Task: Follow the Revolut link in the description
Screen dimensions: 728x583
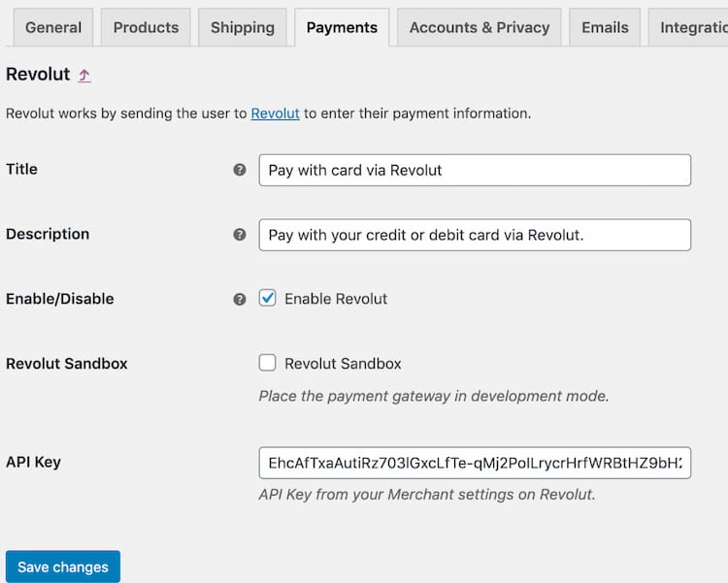Action: coord(276,113)
